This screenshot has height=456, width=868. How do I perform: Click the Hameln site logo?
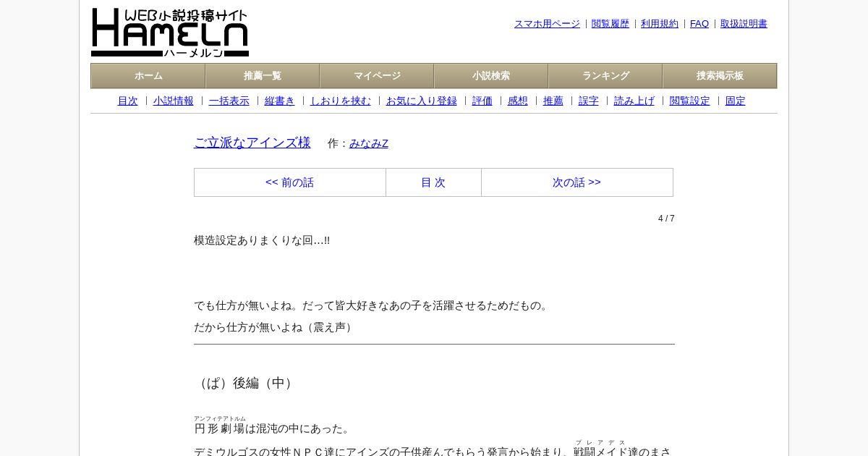click(170, 33)
